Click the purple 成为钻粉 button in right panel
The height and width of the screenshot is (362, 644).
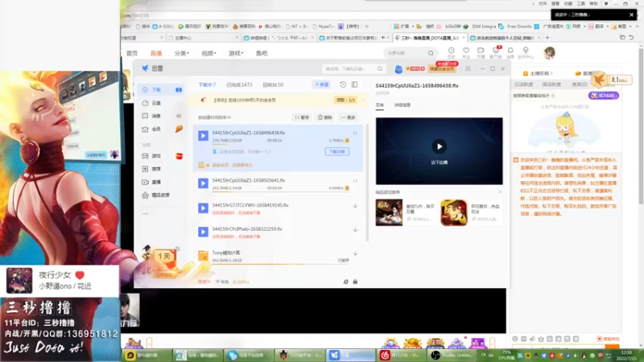[603, 95]
